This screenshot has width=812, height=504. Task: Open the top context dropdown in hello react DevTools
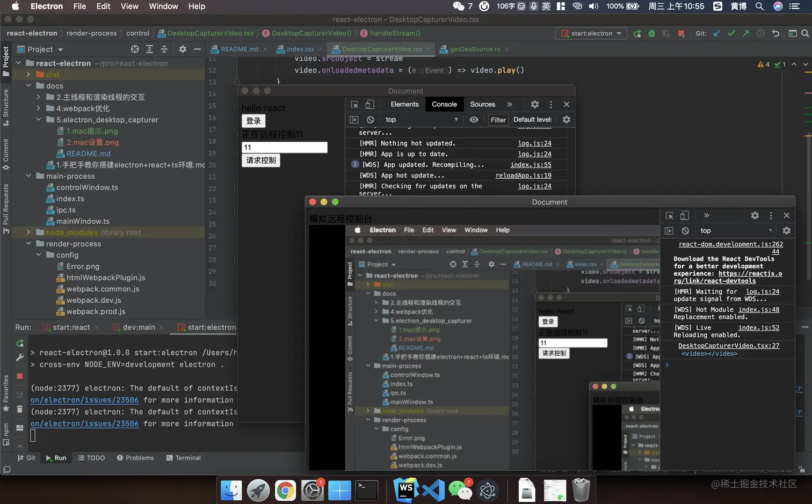[421, 120]
